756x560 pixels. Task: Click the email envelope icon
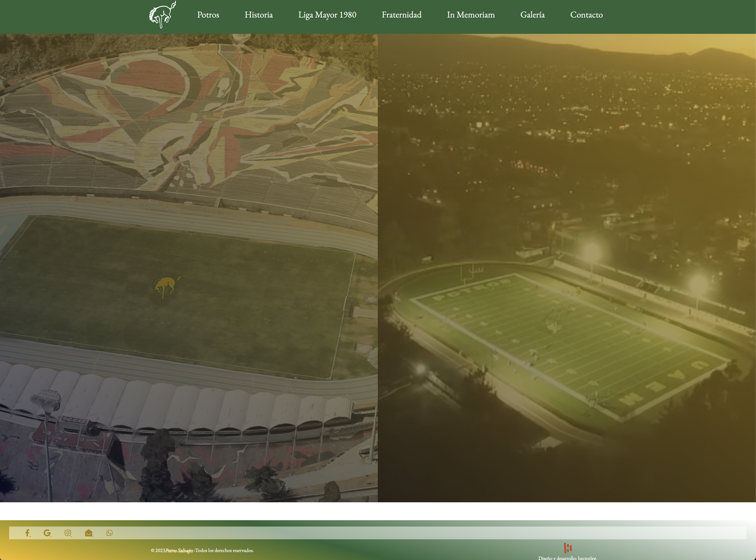pos(89,533)
